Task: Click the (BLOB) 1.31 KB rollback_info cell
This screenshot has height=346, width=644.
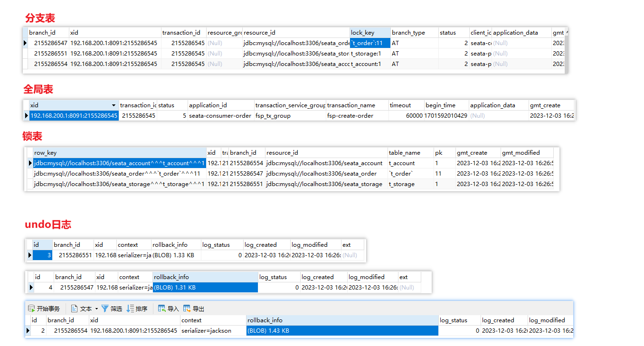Action: click(x=205, y=288)
